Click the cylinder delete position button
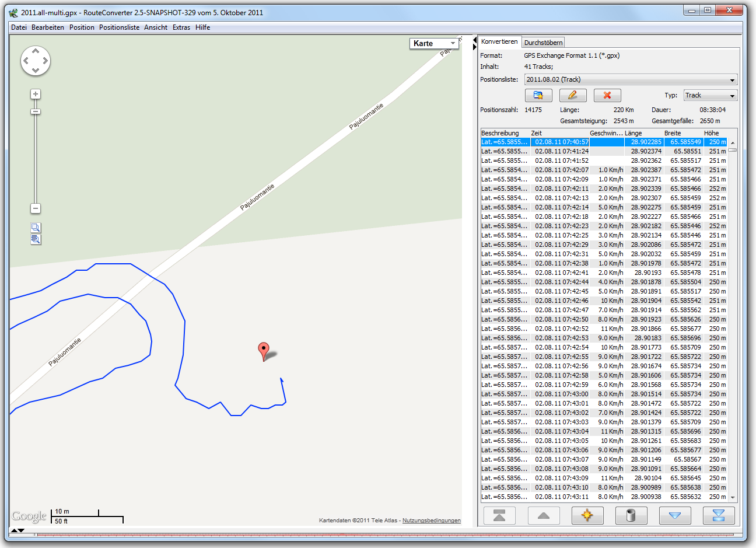 point(631,515)
